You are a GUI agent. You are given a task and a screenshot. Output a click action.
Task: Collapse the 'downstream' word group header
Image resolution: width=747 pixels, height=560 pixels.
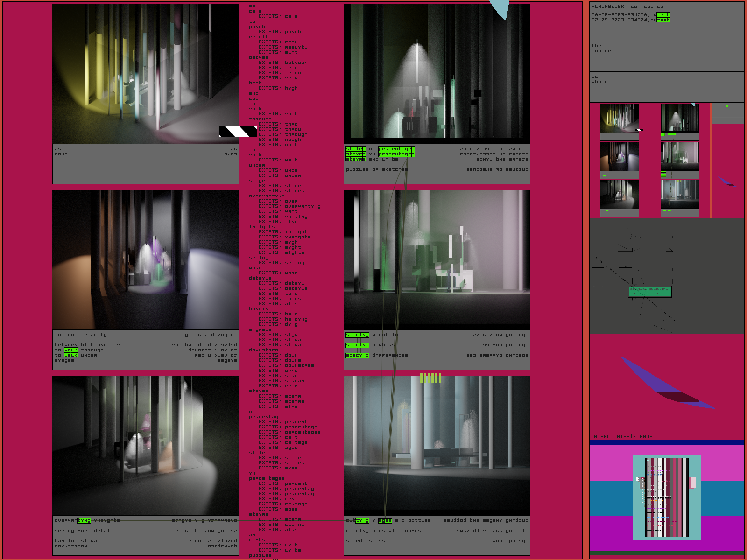tap(265, 350)
